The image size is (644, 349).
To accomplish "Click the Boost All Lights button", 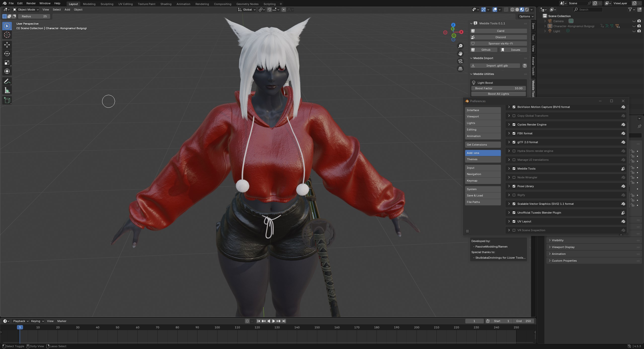I will [498, 94].
